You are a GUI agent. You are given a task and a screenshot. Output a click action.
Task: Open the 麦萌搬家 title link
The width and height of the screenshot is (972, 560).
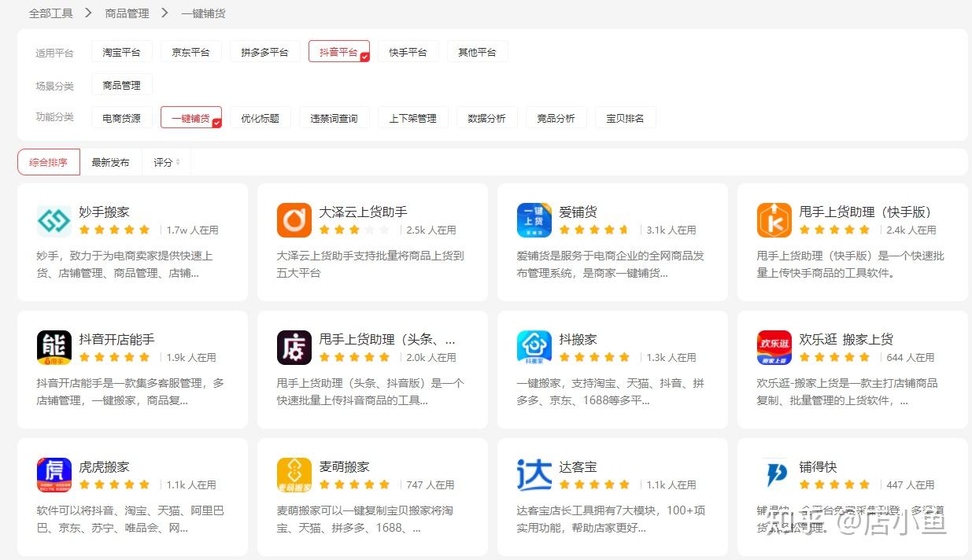point(344,466)
